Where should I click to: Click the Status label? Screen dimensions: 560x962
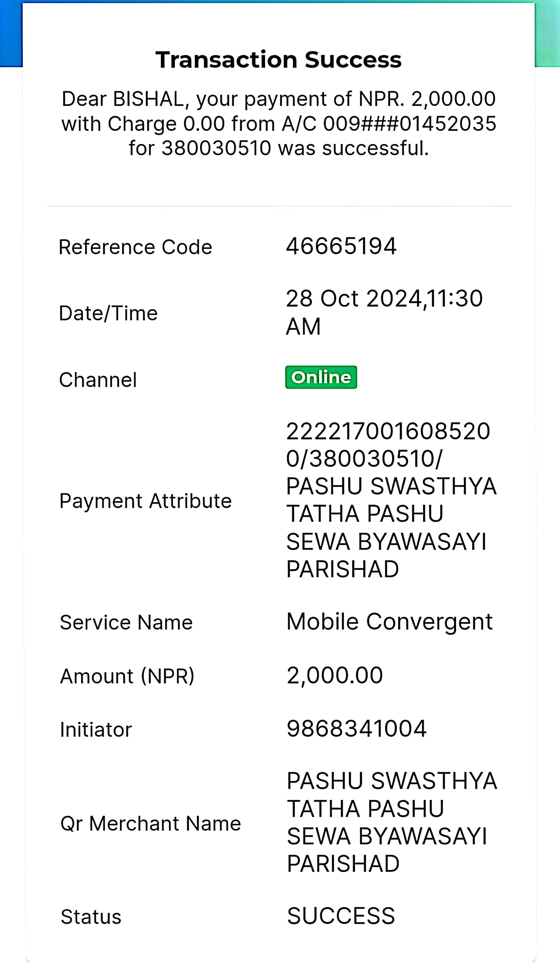[x=91, y=917]
